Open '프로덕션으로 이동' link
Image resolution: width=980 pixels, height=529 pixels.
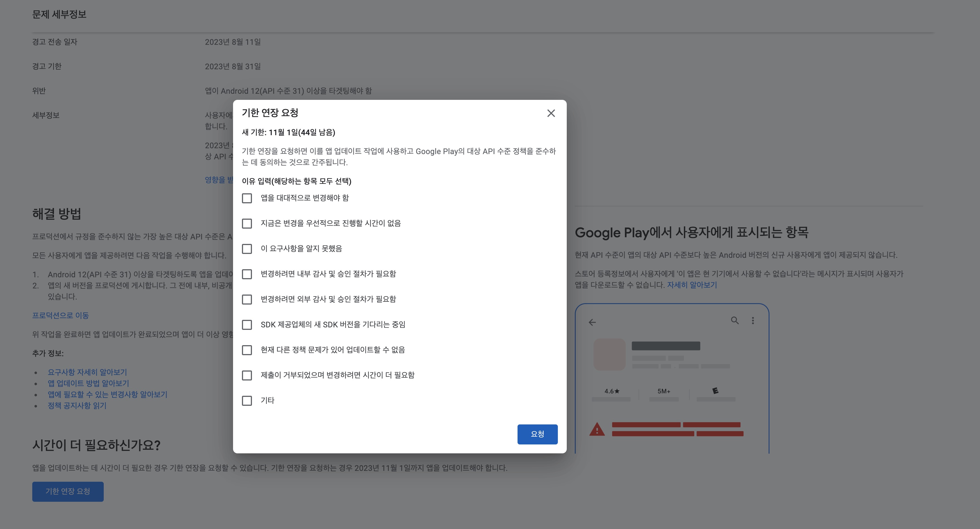[61, 315]
